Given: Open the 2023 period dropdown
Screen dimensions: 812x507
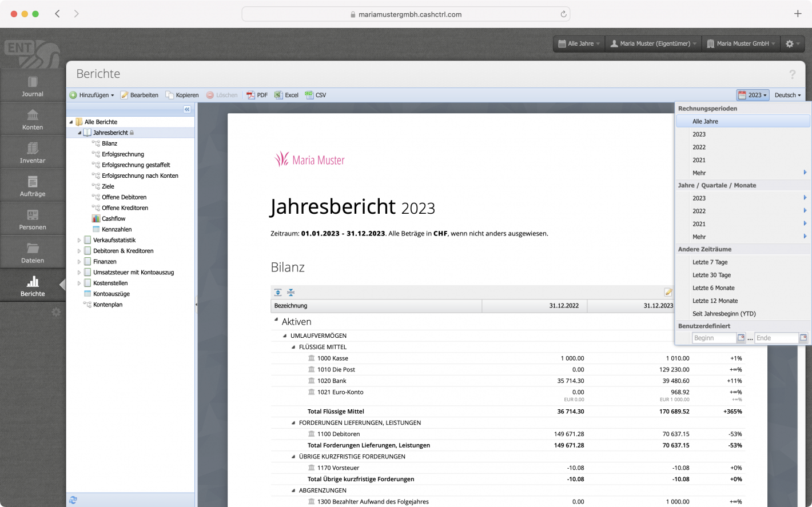Looking at the screenshot, I should point(753,95).
